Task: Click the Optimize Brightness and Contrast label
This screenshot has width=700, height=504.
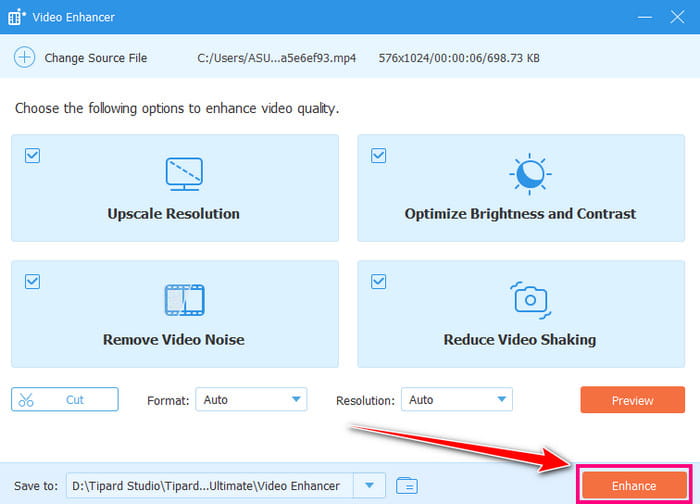Action: click(x=520, y=214)
